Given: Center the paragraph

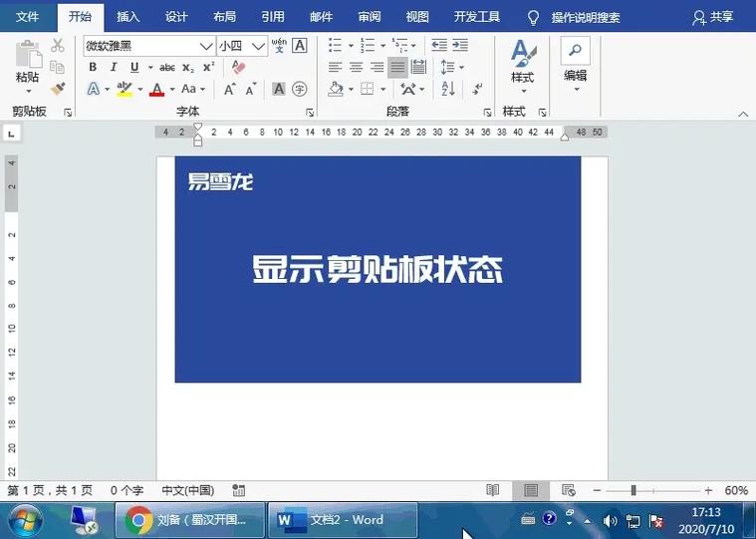Looking at the screenshot, I should tap(356, 67).
